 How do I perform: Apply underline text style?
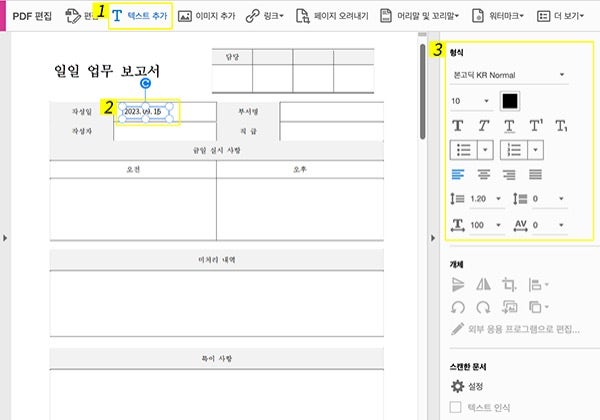click(x=509, y=126)
